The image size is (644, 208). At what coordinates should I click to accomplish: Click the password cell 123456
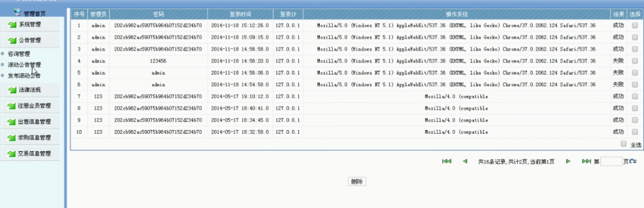click(x=158, y=61)
